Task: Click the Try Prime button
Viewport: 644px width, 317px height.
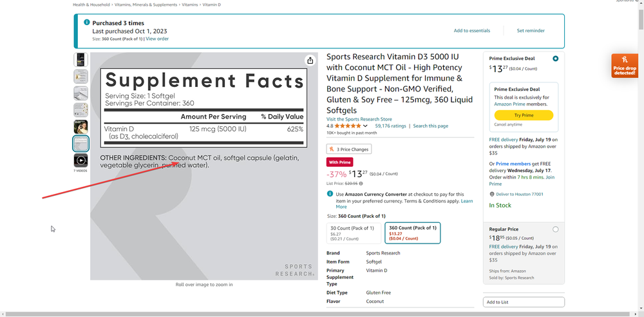Action: click(x=524, y=115)
